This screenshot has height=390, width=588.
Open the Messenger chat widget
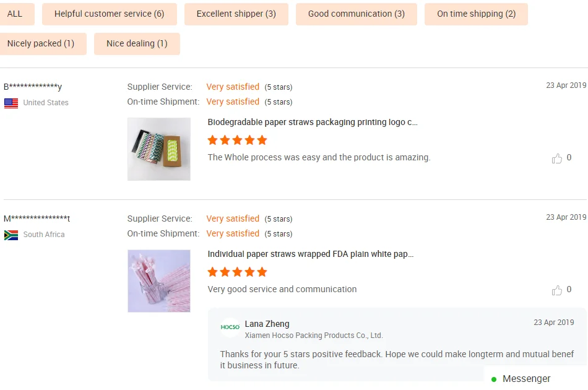pos(526,379)
